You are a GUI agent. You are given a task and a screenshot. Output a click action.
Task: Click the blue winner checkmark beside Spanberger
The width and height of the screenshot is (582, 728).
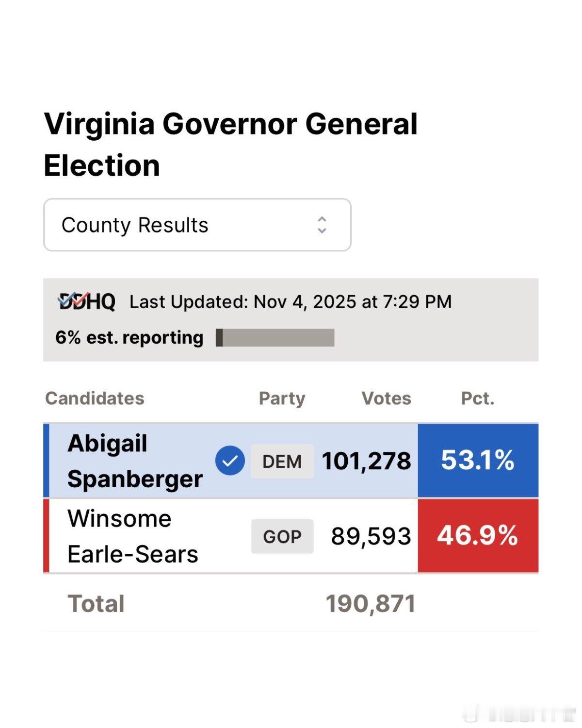point(230,461)
